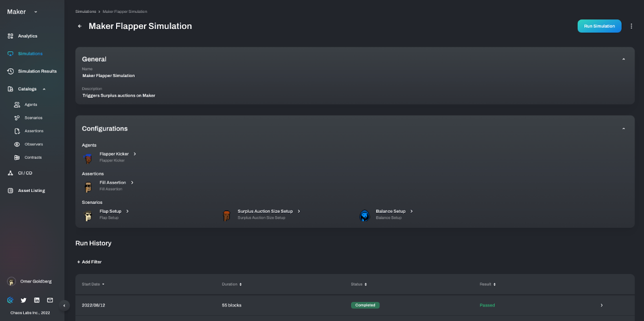
Task: Open CI / CD page
Action: [x=25, y=173]
